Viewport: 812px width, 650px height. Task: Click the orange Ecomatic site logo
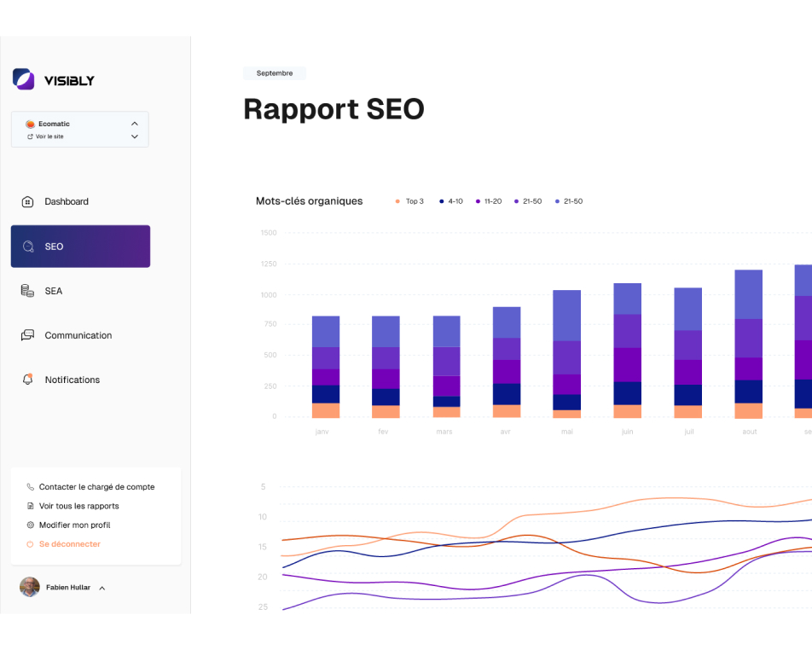pos(30,125)
